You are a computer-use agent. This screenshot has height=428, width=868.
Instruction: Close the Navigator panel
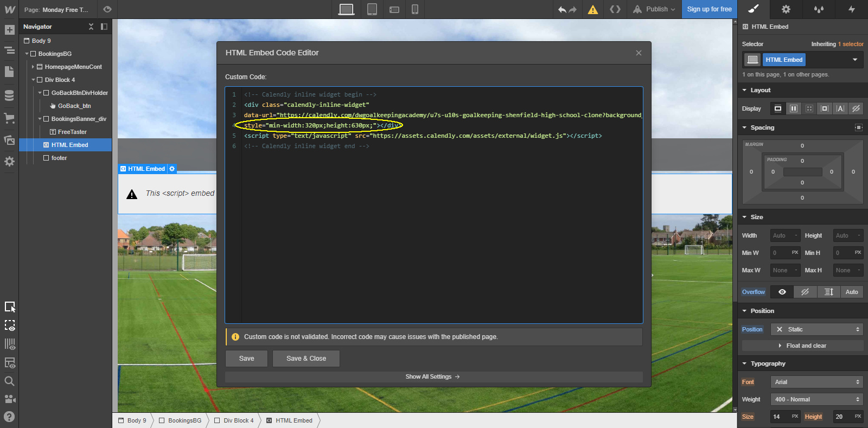click(x=91, y=27)
